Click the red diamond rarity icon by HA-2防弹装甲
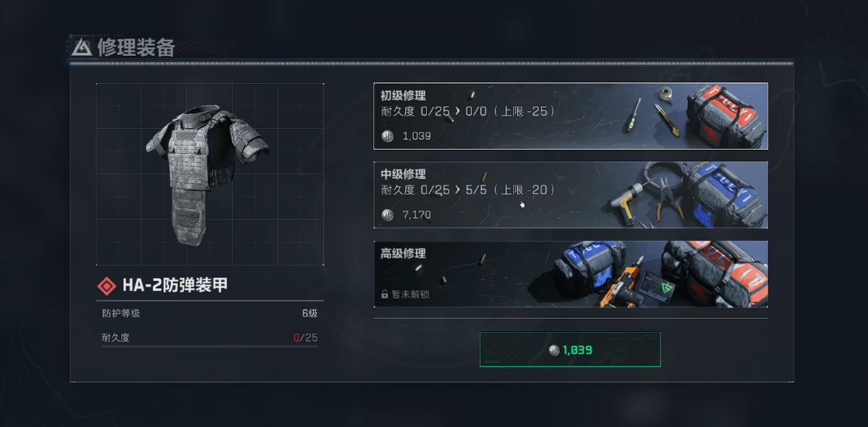Screen dimensions: 868x427 click(x=106, y=286)
